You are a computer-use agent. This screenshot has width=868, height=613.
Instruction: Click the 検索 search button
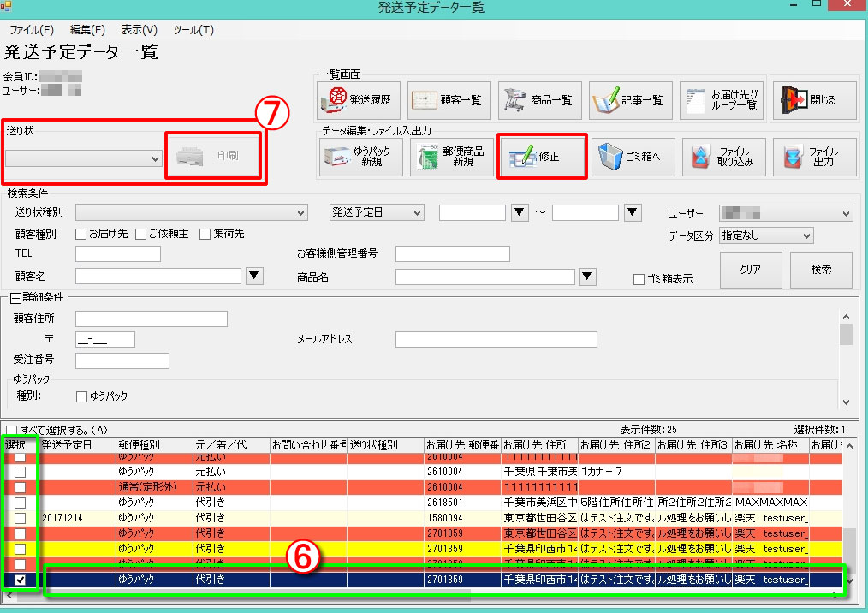tap(821, 269)
